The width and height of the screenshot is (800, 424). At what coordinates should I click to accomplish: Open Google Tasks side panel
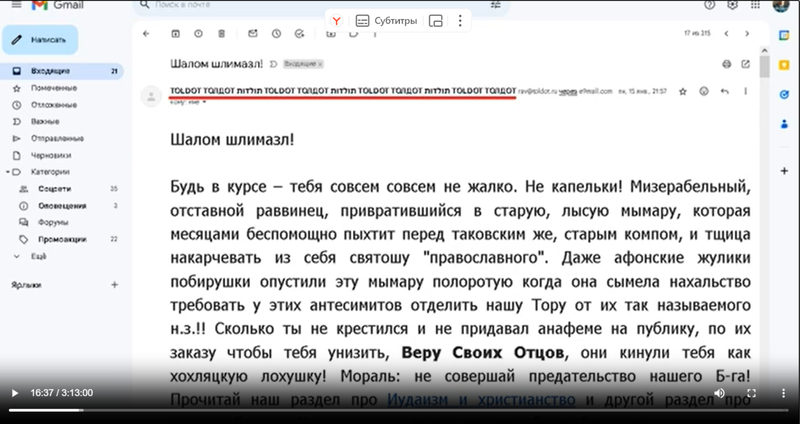[784, 94]
